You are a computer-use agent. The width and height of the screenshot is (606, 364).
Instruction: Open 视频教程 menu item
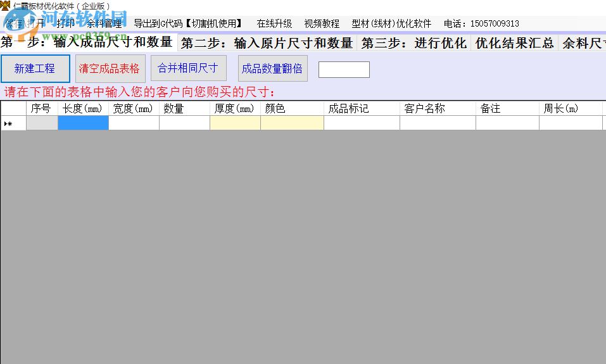(322, 23)
